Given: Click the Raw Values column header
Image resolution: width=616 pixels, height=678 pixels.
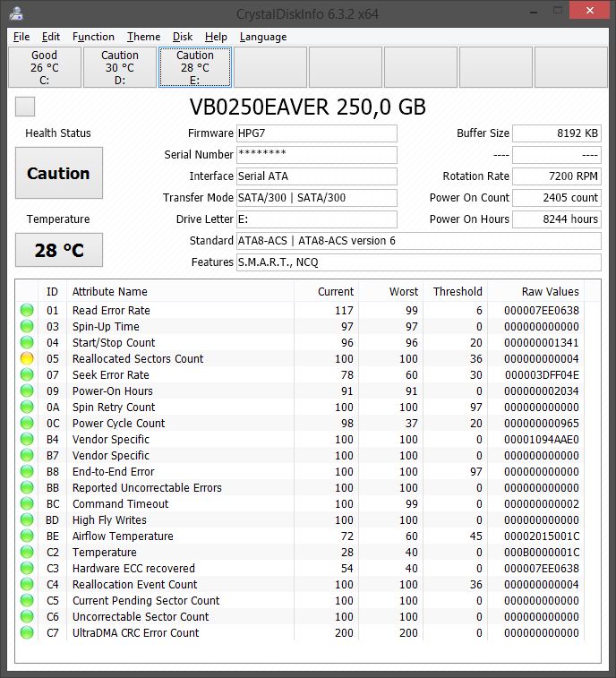Looking at the screenshot, I should [x=536, y=291].
